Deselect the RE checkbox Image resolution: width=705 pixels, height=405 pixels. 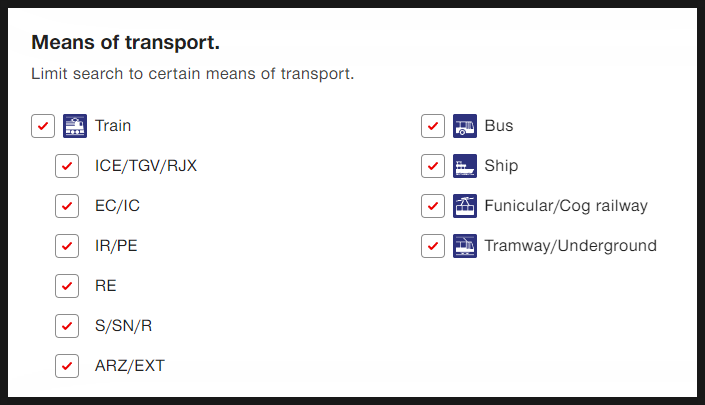(67, 286)
